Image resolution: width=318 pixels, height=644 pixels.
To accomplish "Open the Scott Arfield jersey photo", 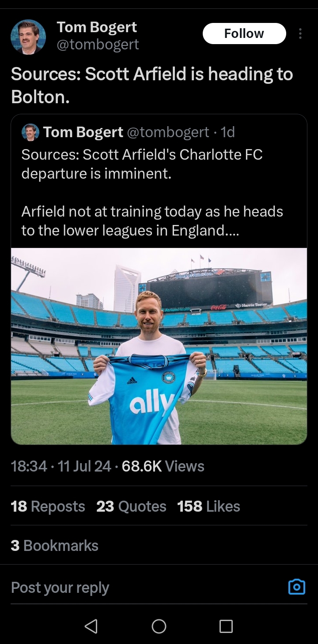I will pos(159,346).
